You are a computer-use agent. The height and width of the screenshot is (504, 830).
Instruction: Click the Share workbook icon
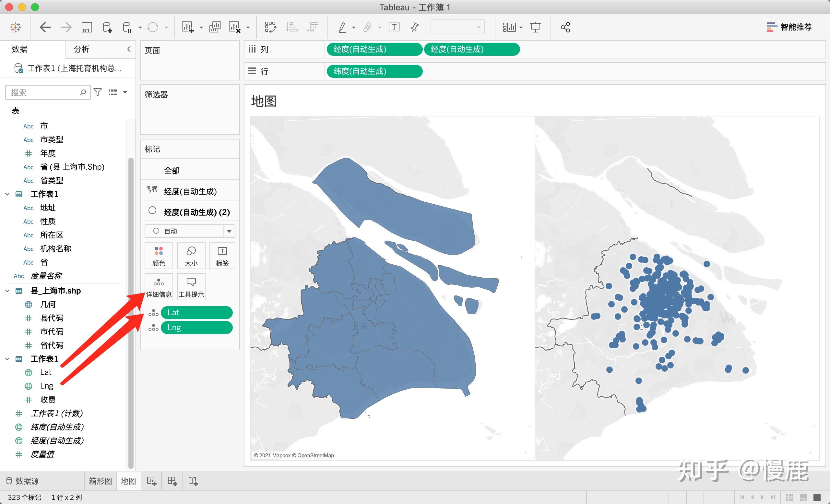[x=565, y=27]
